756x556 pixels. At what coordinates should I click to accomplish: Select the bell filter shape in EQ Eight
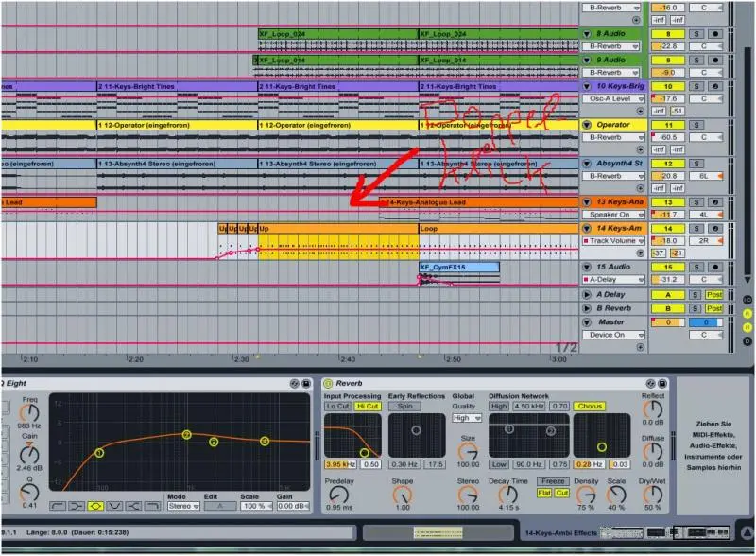tap(94, 506)
